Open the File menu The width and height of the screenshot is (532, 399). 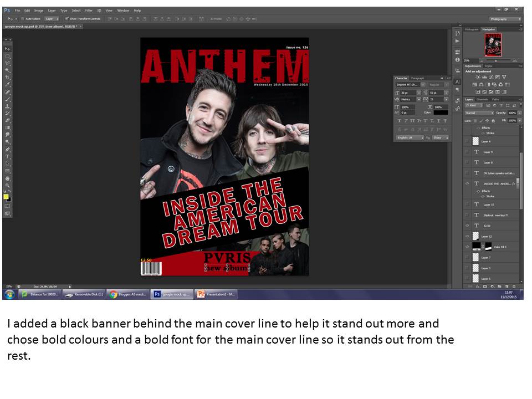point(17,11)
